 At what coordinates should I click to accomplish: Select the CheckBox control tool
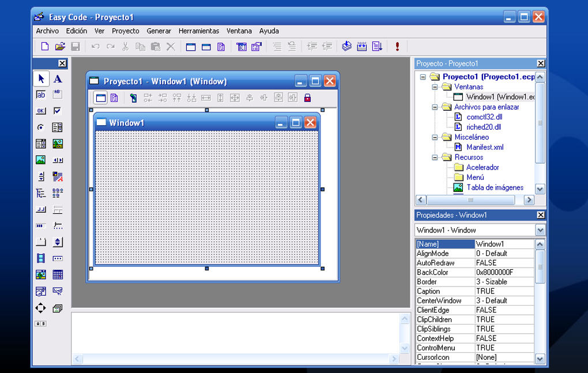pos(58,111)
